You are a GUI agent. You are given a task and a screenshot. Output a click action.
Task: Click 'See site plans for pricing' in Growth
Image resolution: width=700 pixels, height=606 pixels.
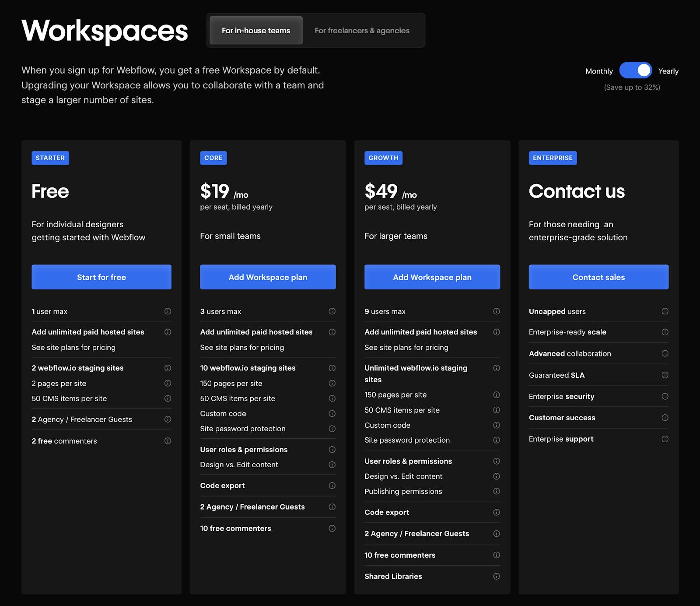406,347
